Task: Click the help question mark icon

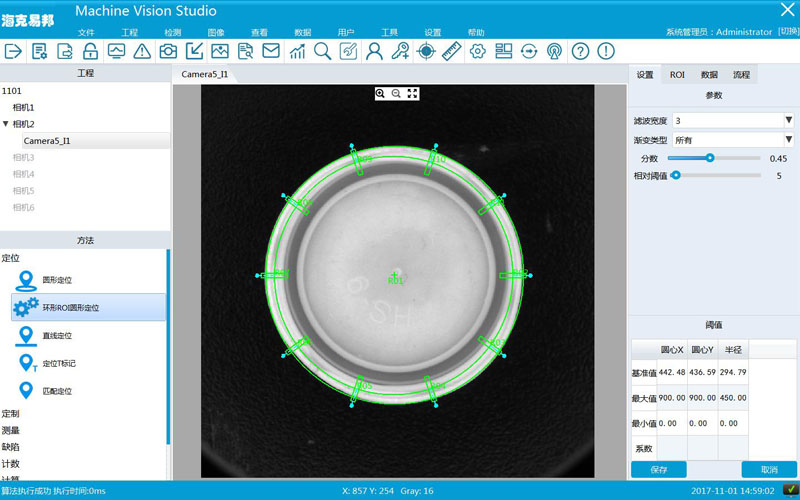Action: [580, 51]
